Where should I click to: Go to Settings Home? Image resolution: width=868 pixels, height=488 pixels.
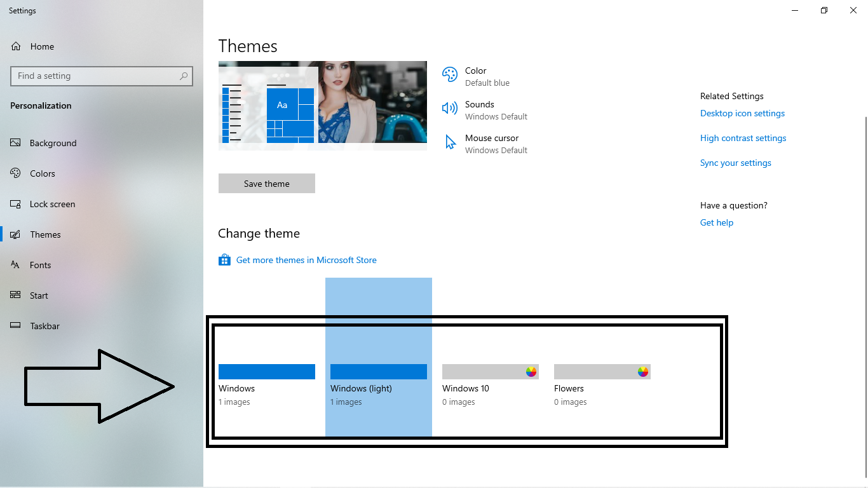102,46
